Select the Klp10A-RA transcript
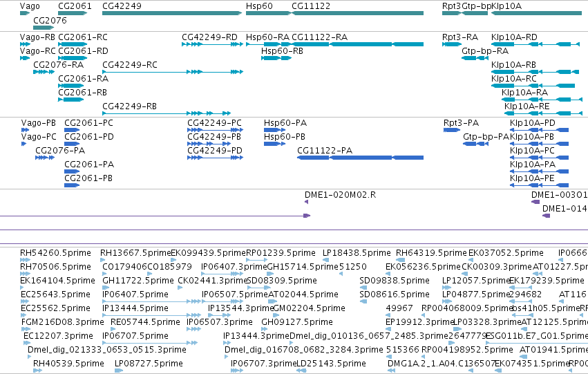The height and width of the screenshot is (374, 588). tap(542, 100)
